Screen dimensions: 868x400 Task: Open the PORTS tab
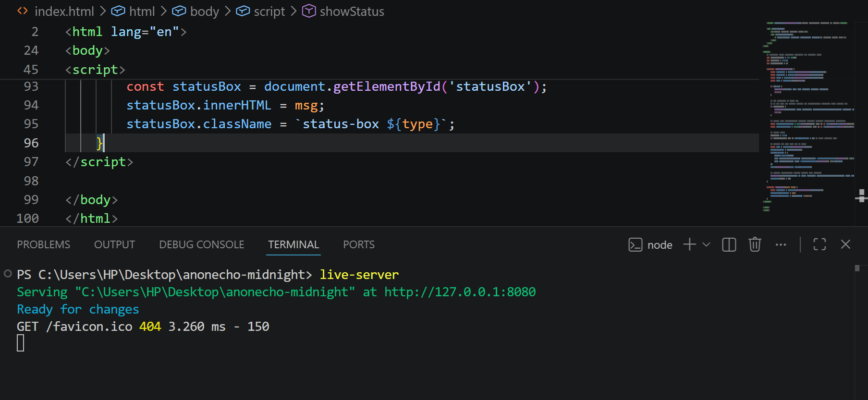coord(359,244)
